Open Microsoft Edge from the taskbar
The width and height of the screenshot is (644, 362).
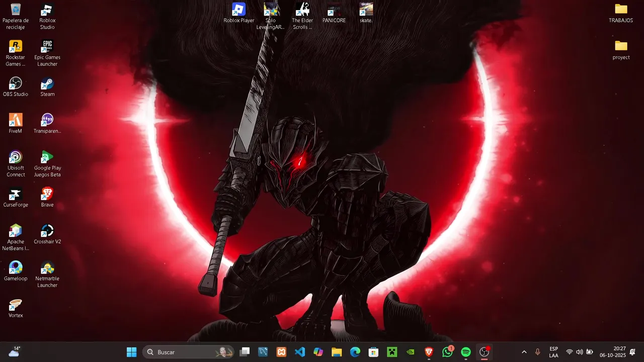point(355,352)
